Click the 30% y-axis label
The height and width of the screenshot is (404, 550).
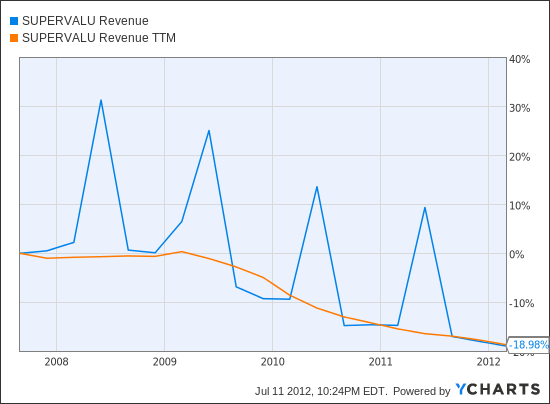[519, 108]
